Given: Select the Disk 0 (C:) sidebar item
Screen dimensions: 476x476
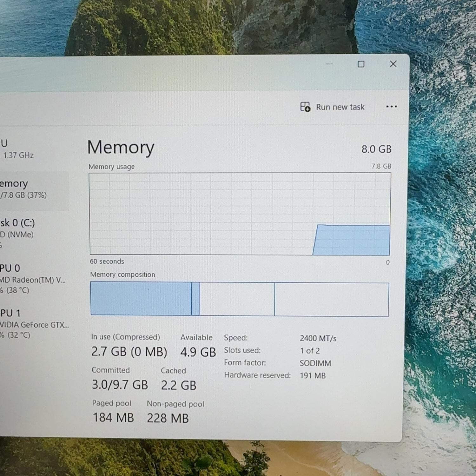Looking at the screenshot, I should [x=34, y=233].
